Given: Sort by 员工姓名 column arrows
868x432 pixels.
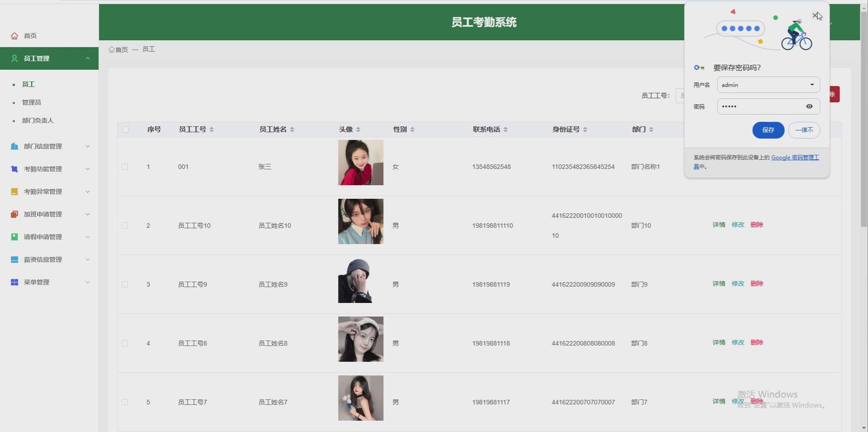Looking at the screenshot, I should (292, 130).
